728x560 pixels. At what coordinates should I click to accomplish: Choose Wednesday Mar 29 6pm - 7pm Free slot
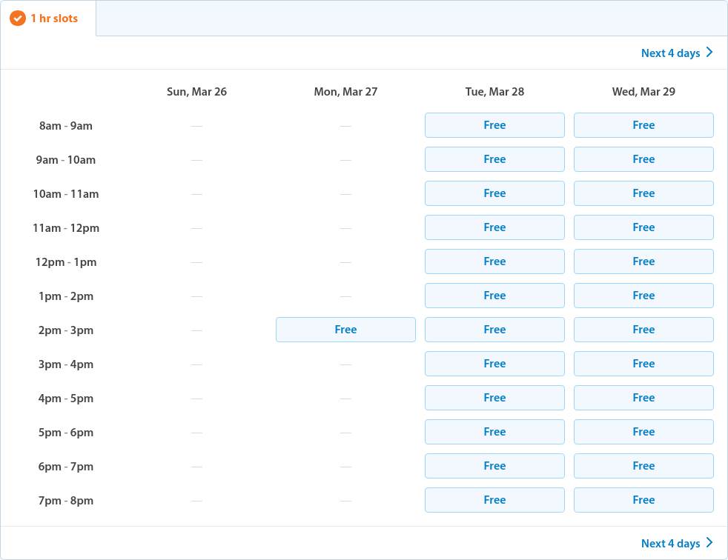(643, 466)
